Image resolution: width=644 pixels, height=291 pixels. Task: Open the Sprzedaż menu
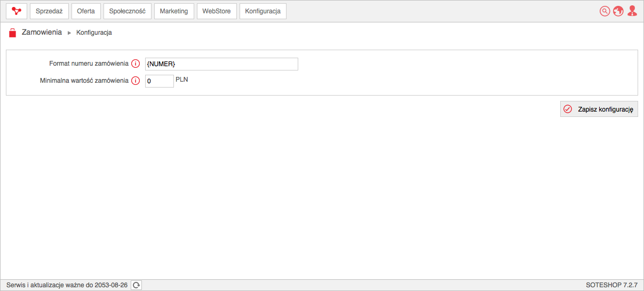[x=49, y=11]
